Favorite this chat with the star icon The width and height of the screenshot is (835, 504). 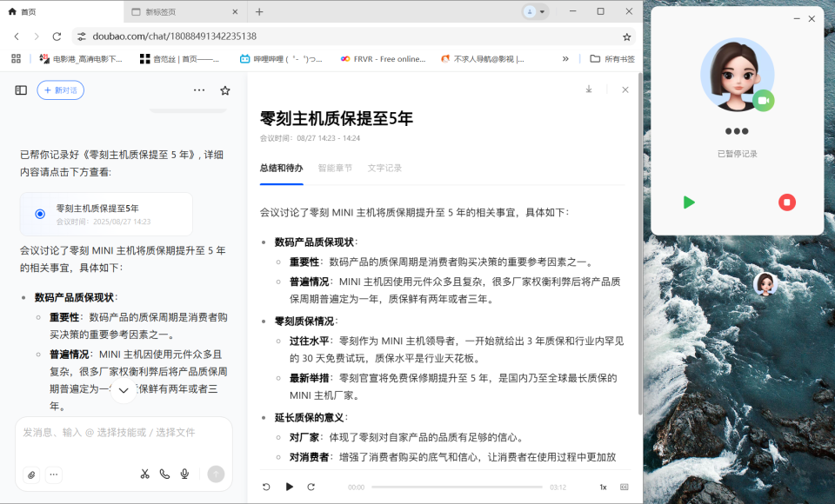(225, 90)
